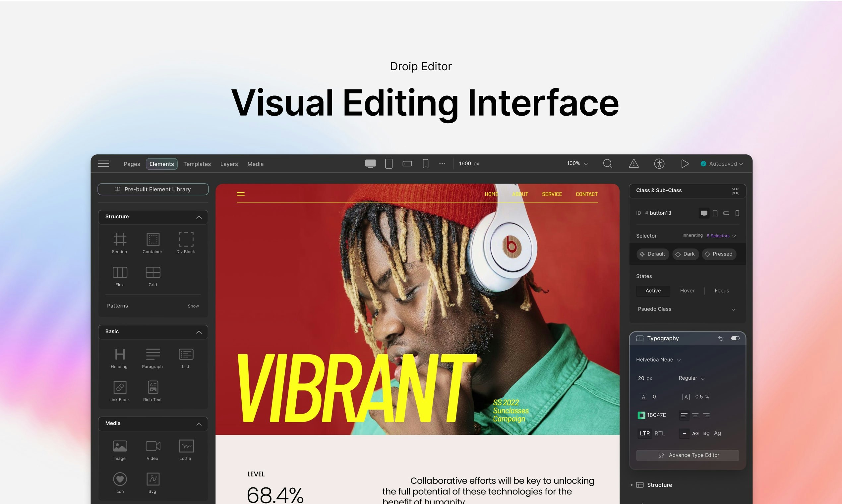Set text direction to LTR
842x504 pixels.
[645, 433]
